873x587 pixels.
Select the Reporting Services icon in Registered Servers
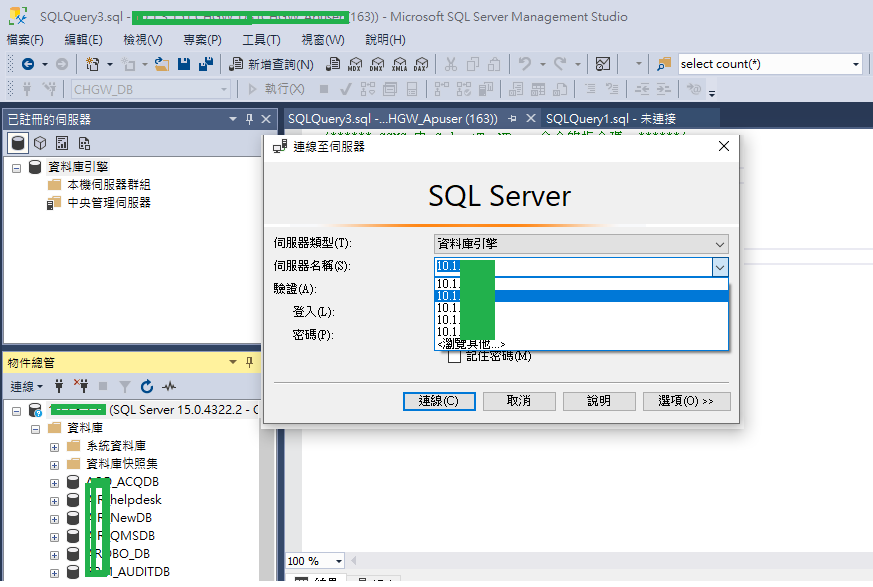62,143
